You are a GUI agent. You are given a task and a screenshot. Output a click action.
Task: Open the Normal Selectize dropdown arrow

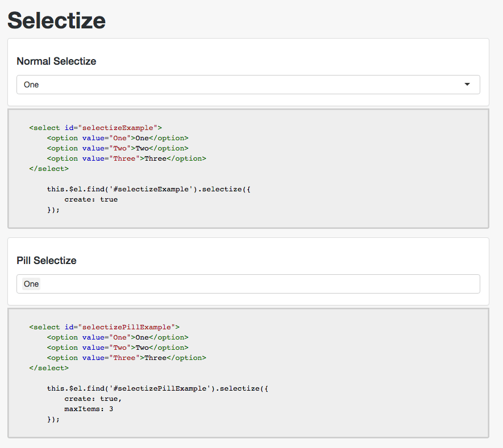pos(467,85)
